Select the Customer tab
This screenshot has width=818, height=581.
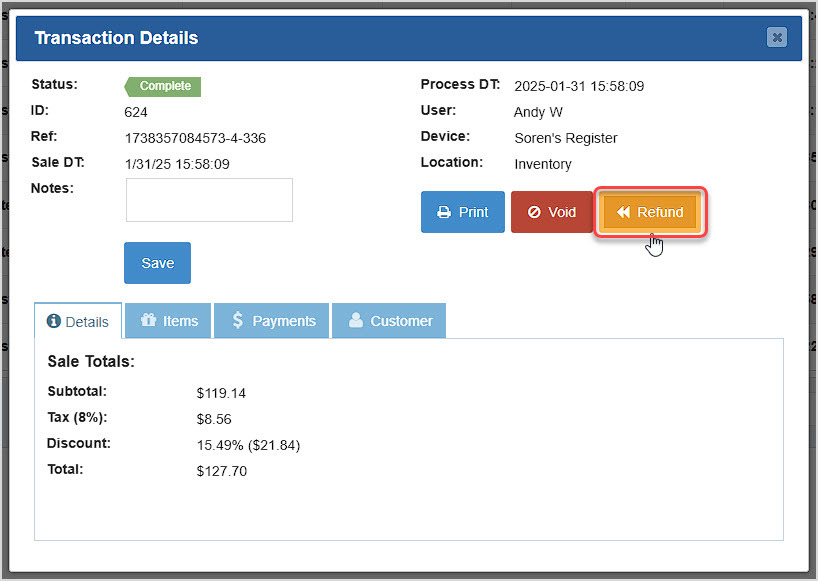pyautogui.click(x=389, y=320)
